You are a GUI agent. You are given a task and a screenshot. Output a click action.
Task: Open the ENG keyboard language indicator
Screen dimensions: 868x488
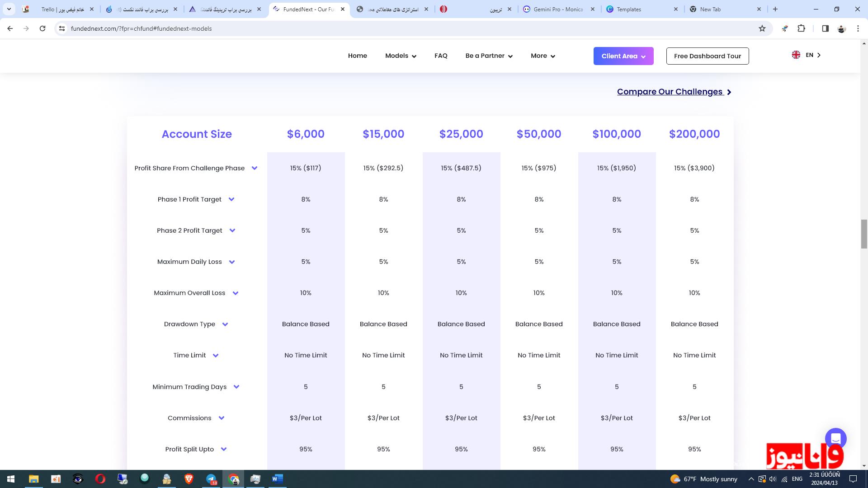[797, 479]
